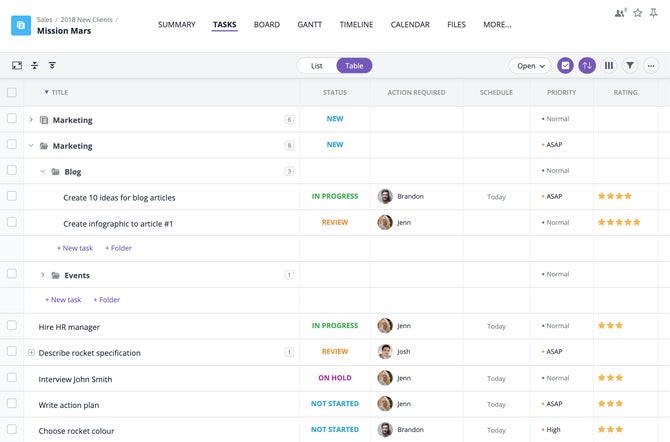Check the Create 10 ideas row checkbox
Screen dimensions: 670x442
point(12,196)
